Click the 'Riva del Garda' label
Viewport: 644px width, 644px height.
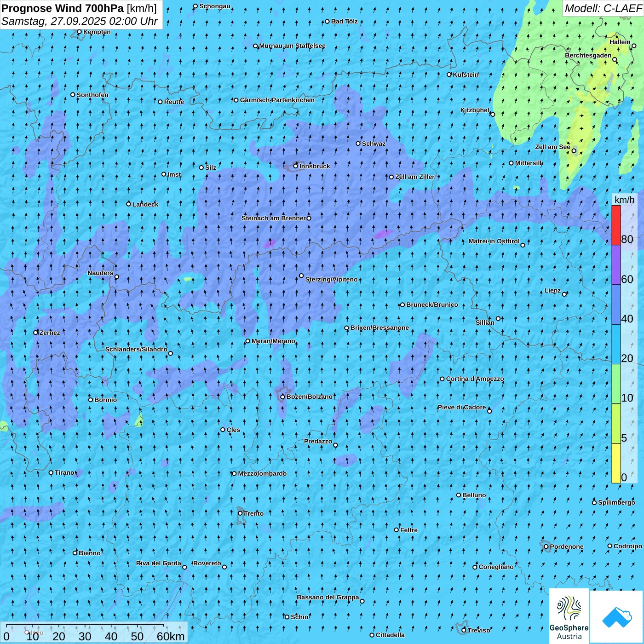point(159,563)
